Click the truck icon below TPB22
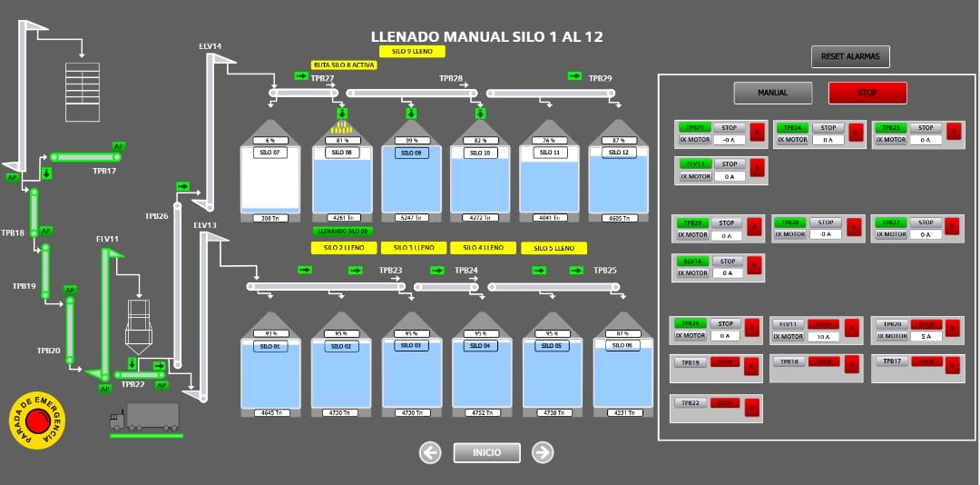 144,418
